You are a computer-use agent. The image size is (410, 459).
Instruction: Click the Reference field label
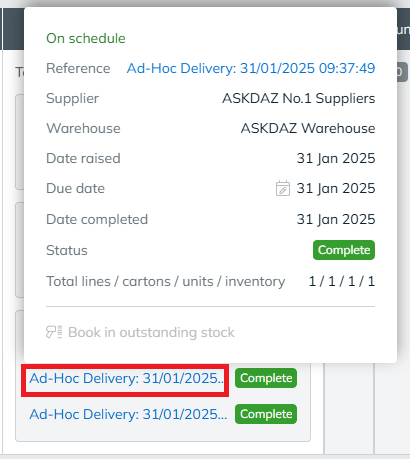point(78,68)
